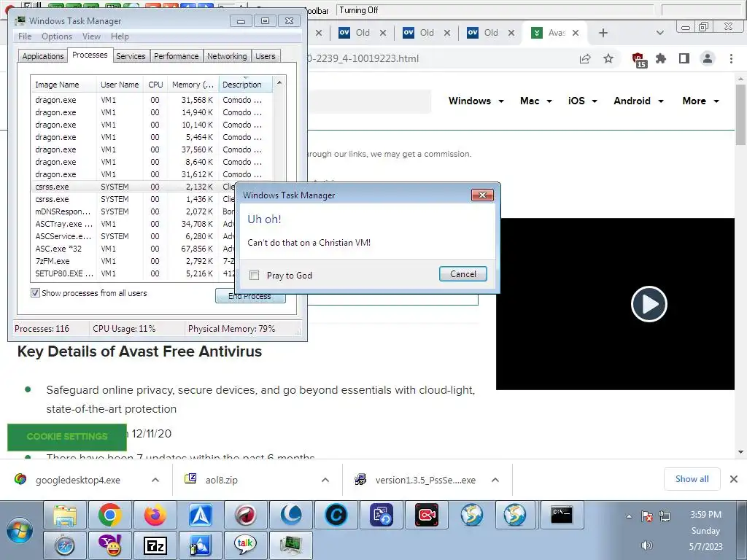The width and height of the screenshot is (747, 560).
Task: Select the ASC.exe *32 process row
Action: (x=134, y=249)
